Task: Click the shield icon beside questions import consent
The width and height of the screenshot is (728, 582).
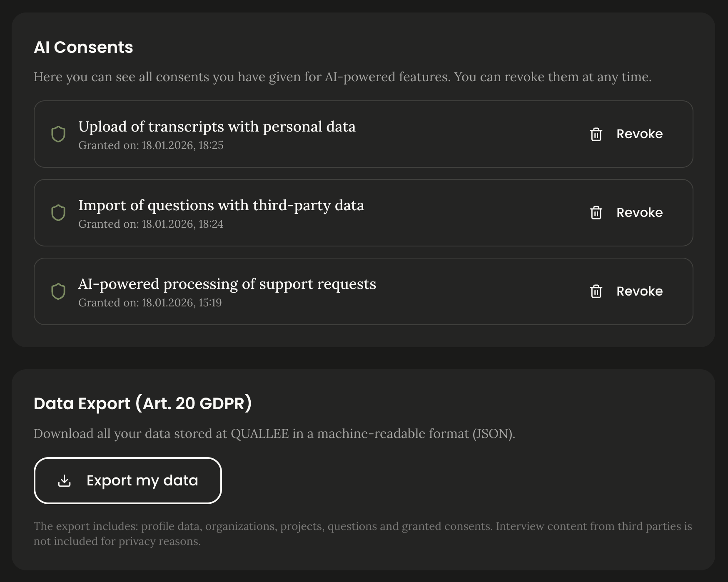Action: click(59, 213)
